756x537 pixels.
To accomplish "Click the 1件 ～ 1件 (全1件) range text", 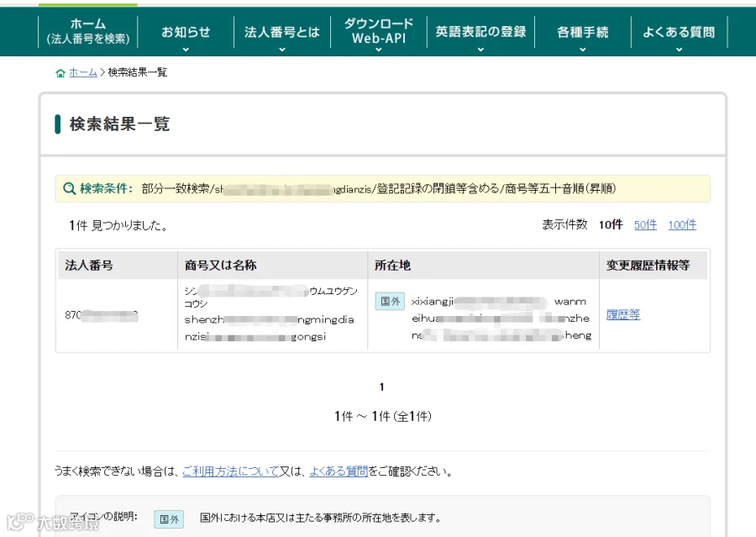I will point(383,416).
